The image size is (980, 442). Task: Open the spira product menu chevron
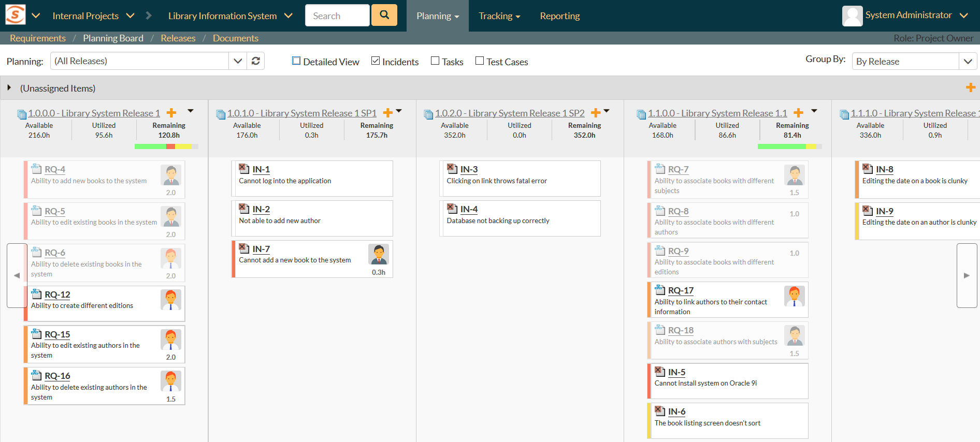click(x=36, y=16)
